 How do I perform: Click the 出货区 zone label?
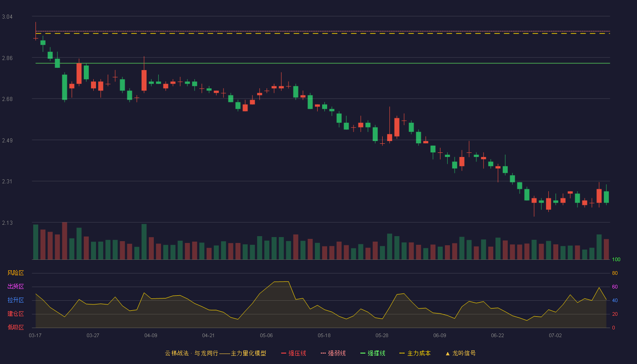15,287
